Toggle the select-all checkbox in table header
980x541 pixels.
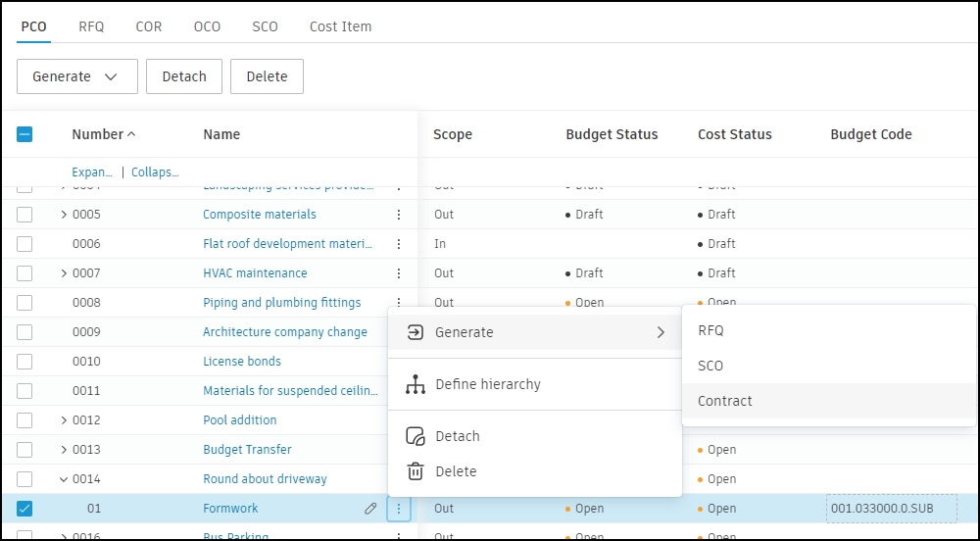click(x=24, y=134)
